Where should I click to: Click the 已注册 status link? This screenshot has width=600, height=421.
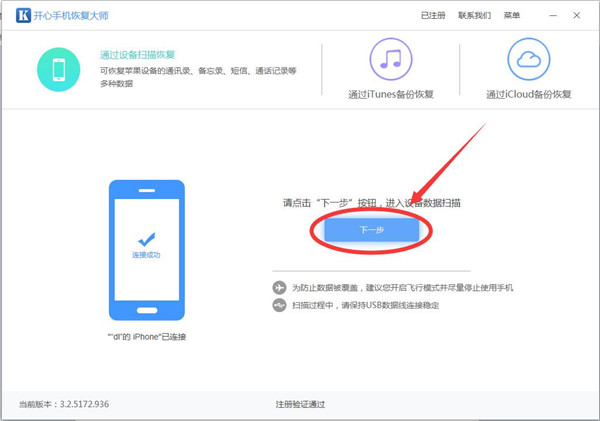(433, 16)
